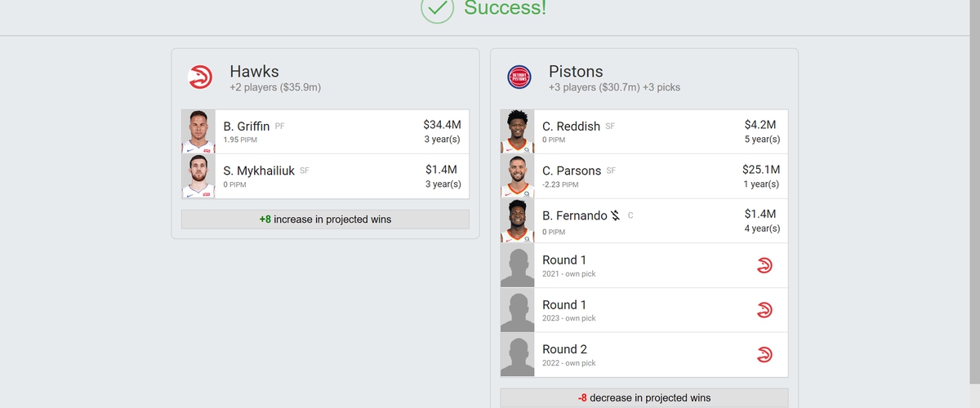This screenshot has width=980, height=408.
Task: Select the B. Griffin player name
Action: [247, 126]
